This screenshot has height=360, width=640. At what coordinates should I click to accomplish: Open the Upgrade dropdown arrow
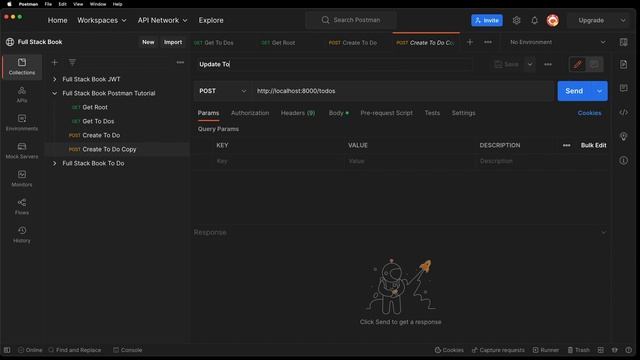point(623,20)
